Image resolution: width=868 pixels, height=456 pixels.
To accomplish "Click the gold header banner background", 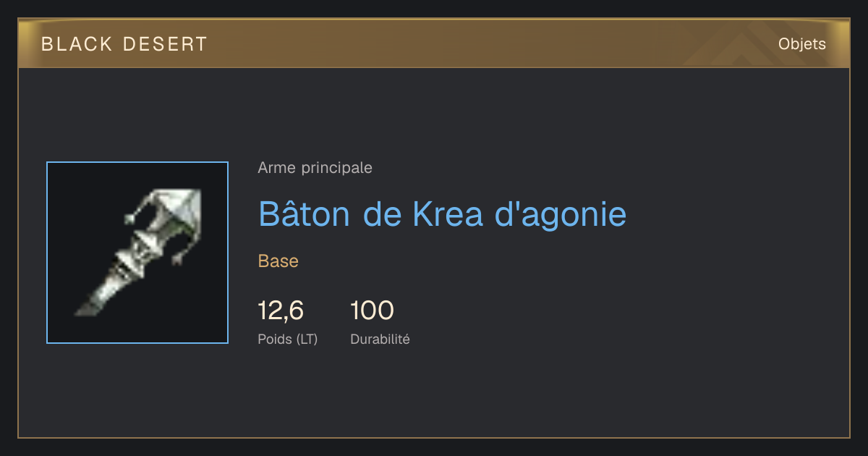I will (434, 44).
